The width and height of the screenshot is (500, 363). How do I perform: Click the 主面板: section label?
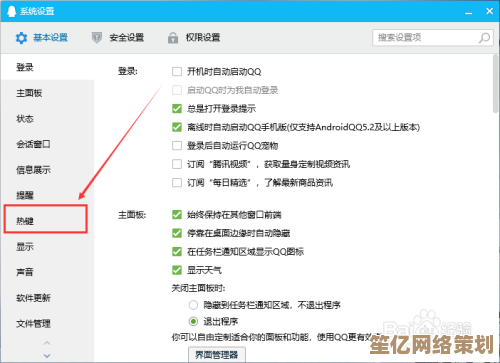click(x=132, y=215)
